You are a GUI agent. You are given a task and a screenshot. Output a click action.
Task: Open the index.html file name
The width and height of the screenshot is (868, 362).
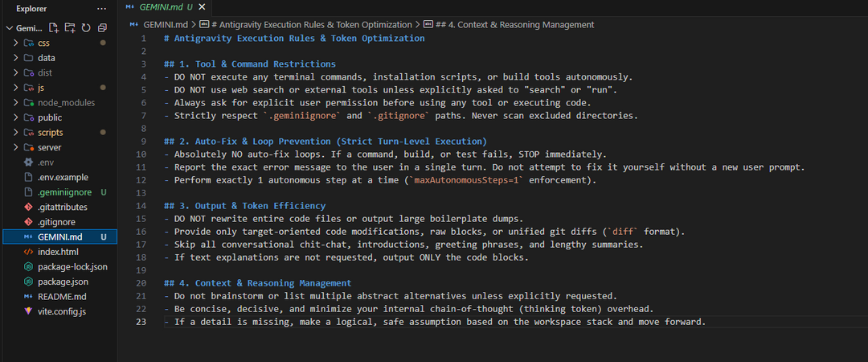coord(58,253)
